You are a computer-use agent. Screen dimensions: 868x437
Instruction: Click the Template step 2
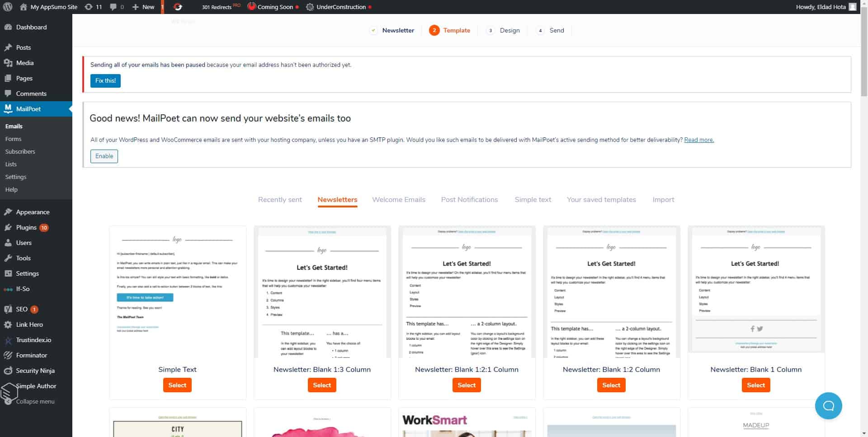coord(450,30)
